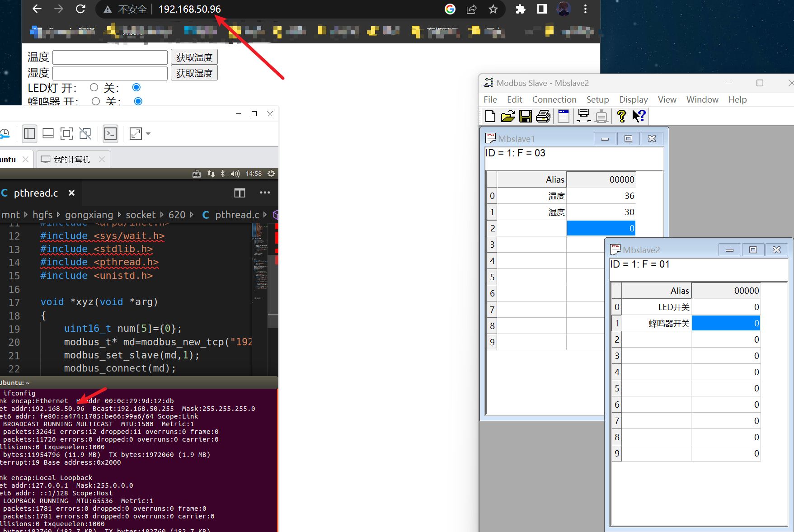The image size is (794, 532).
Task: Click 温度 value 36 cell in Mbslave1
Action: (x=601, y=196)
